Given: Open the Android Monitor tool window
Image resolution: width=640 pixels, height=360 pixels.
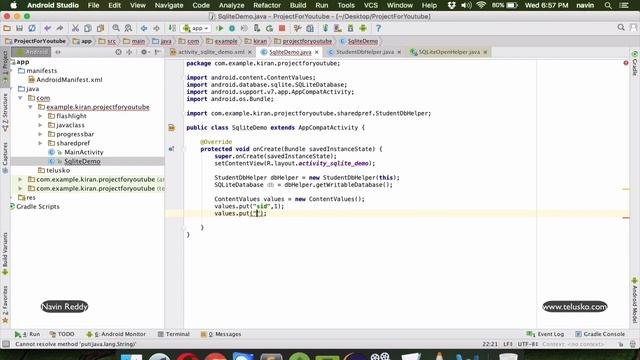Looking at the screenshot, I should click(116, 334).
